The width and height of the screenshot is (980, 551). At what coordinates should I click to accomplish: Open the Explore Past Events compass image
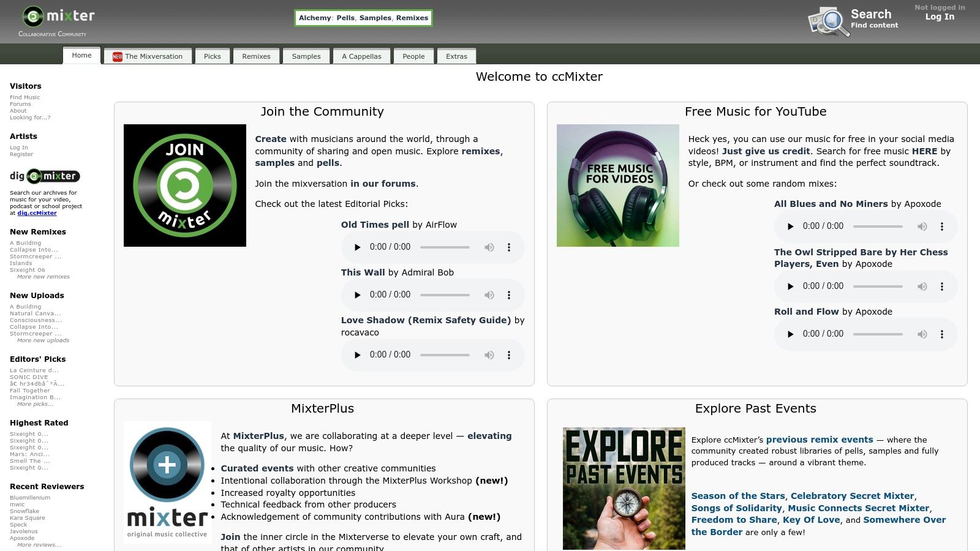(x=624, y=489)
